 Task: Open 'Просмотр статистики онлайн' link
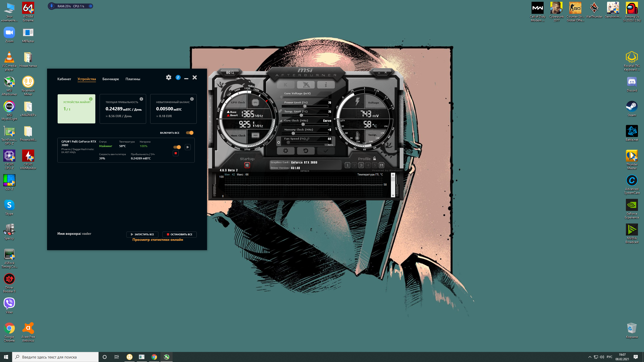(x=158, y=240)
